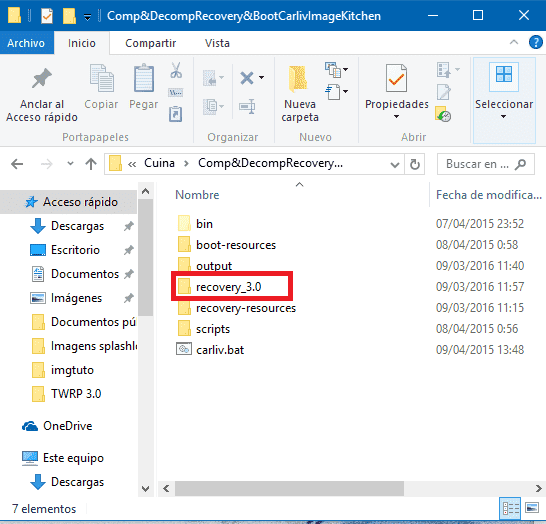This screenshot has width=546, height=524.
Task: Click the Open icon in Abrir group
Action: (444, 70)
